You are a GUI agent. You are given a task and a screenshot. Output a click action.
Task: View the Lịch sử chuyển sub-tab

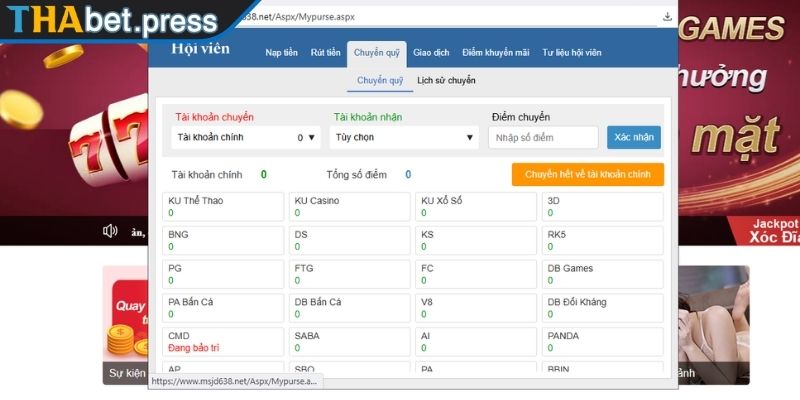click(446, 80)
